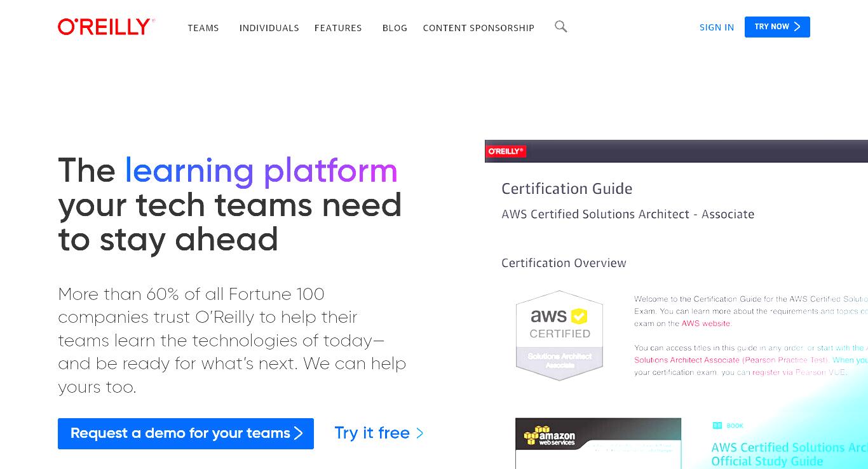
Task: Click the 'Certification Overview' heading
Action: pyautogui.click(x=564, y=263)
